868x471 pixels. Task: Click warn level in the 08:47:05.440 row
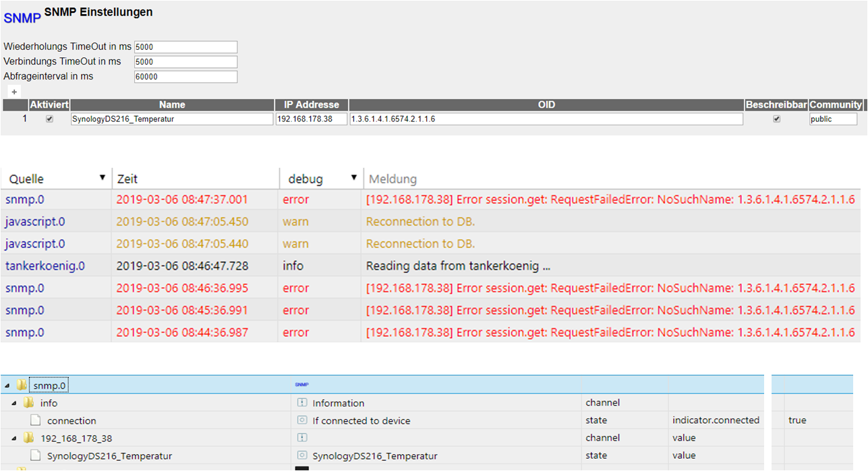[x=295, y=244]
